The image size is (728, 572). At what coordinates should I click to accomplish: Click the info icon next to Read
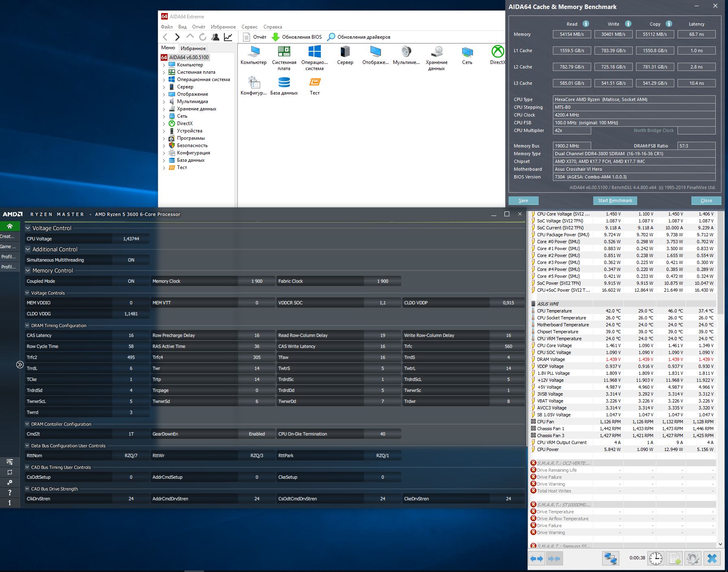click(x=586, y=24)
